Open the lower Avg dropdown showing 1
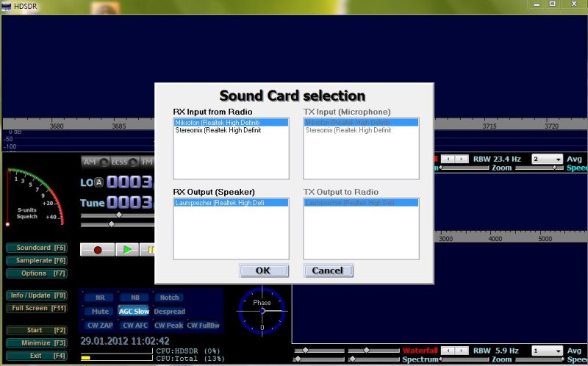 (x=548, y=351)
